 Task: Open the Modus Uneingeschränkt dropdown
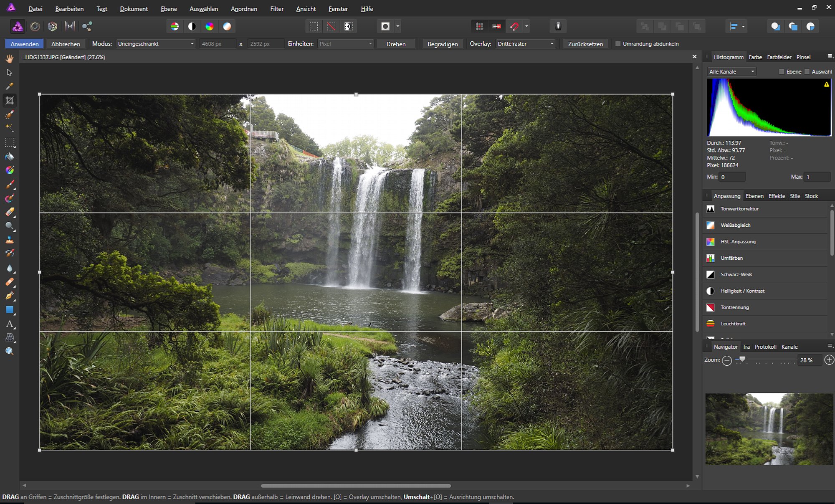click(x=156, y=44)
